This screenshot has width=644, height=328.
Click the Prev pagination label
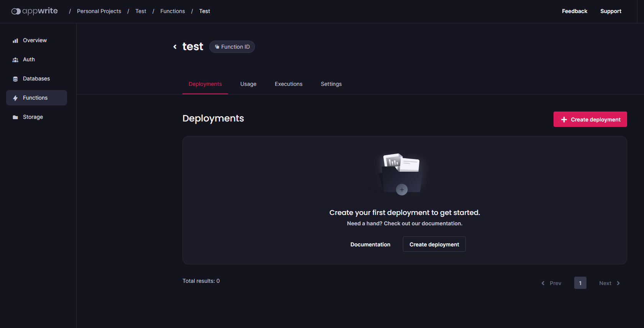[555, 283]
